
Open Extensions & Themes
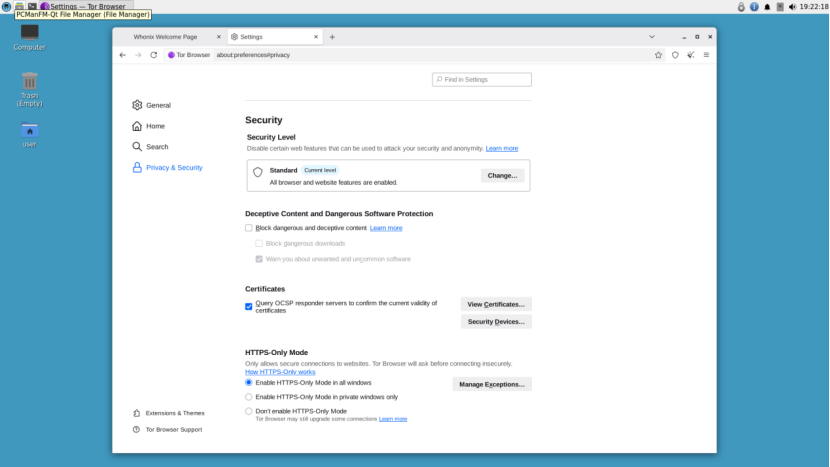(168, 413)
